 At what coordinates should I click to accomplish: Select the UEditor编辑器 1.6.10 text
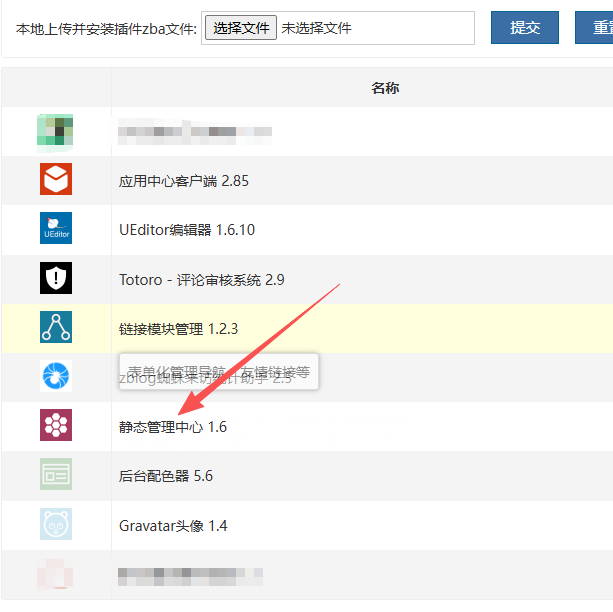(187, 230)
